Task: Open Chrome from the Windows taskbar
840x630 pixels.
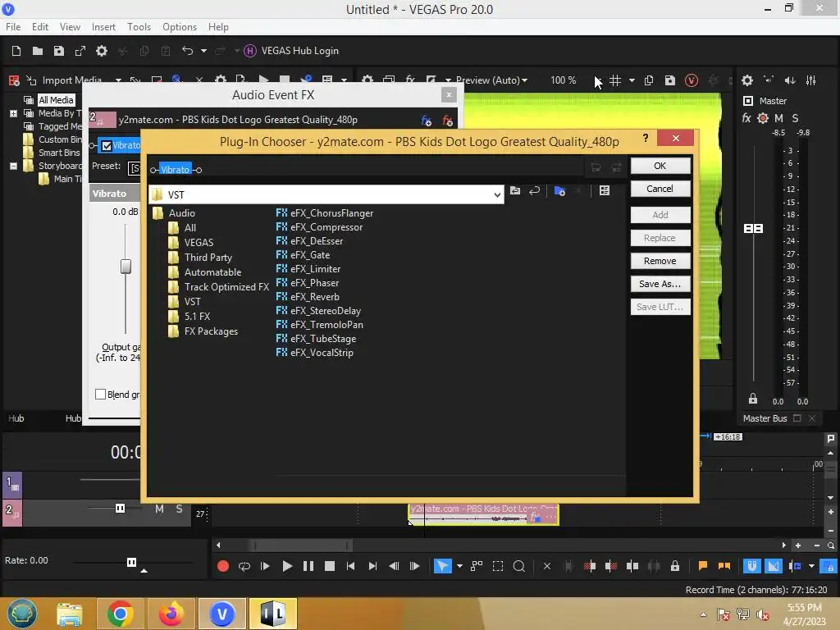Action: click(x=120, y=614)
